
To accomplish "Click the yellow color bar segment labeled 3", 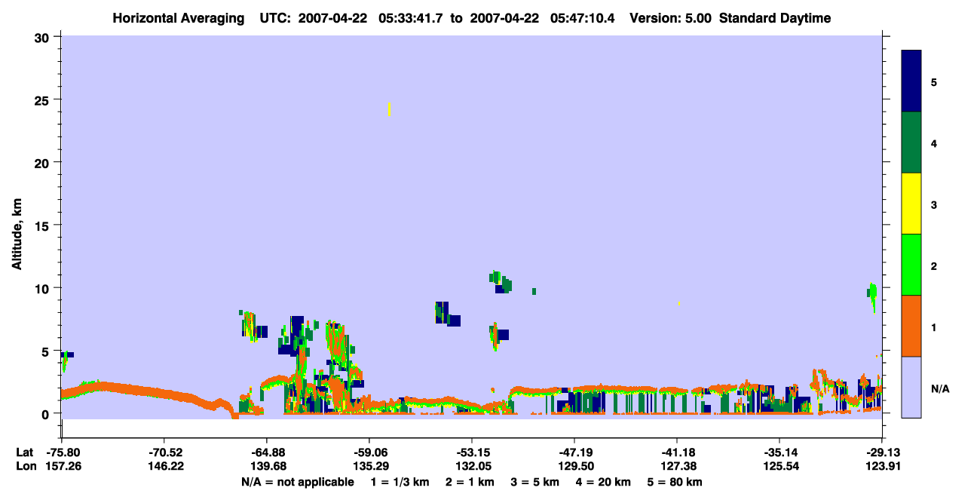I will point(911,204).
